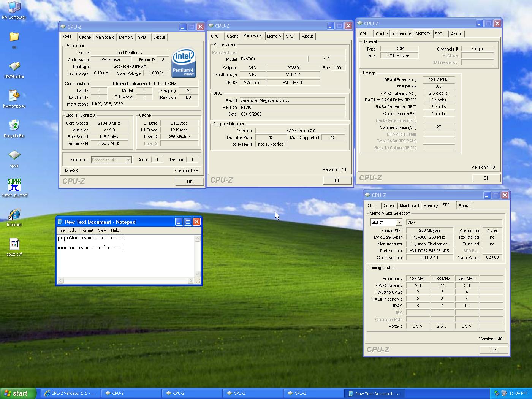The height and width of the screenshot is (399, 532).
Task: Open Notepad File menu
Action: (x=62, y=230)
